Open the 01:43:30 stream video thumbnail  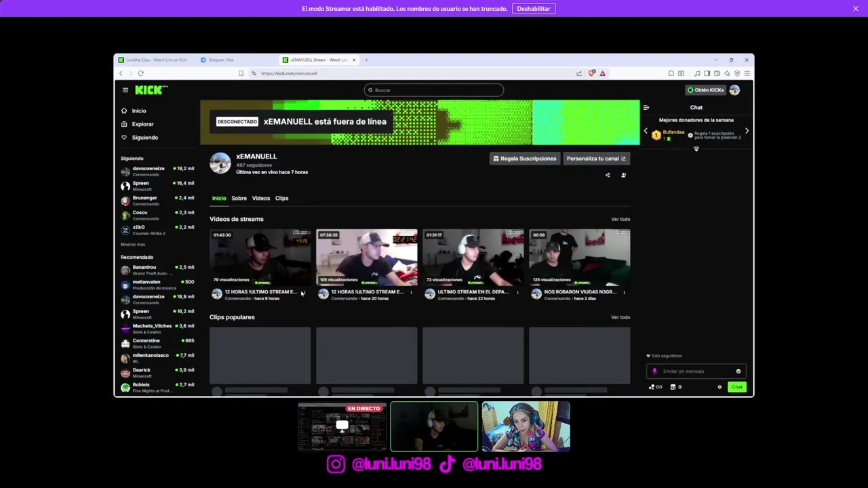[x=260, y=258]
